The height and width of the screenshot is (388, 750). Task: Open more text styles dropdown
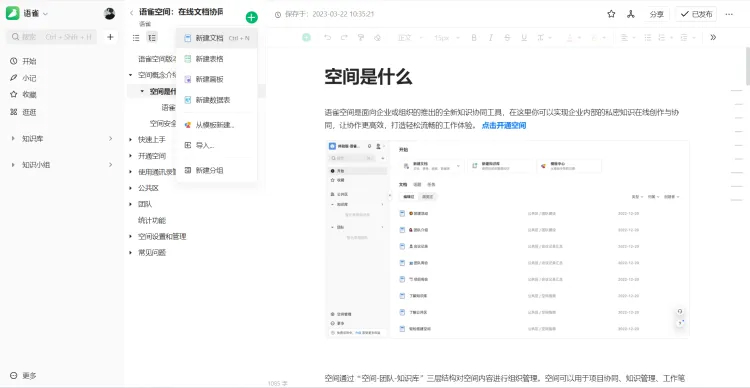(544, 37)
